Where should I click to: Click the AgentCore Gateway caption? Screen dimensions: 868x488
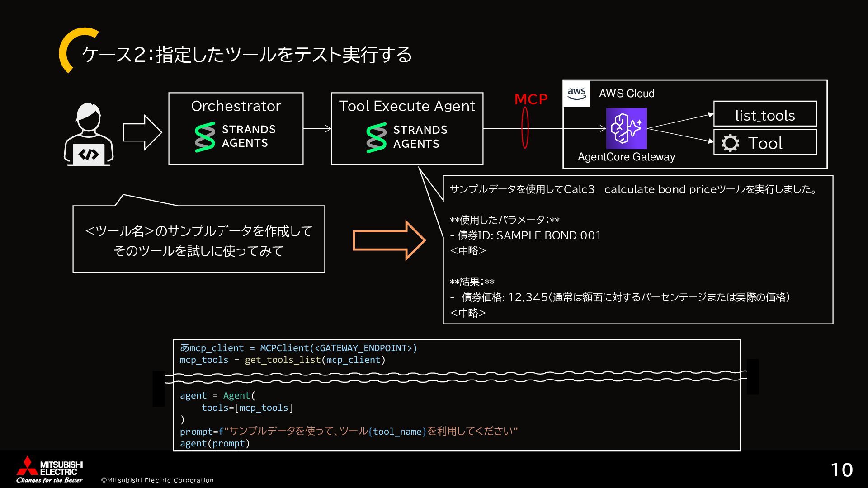626,157
